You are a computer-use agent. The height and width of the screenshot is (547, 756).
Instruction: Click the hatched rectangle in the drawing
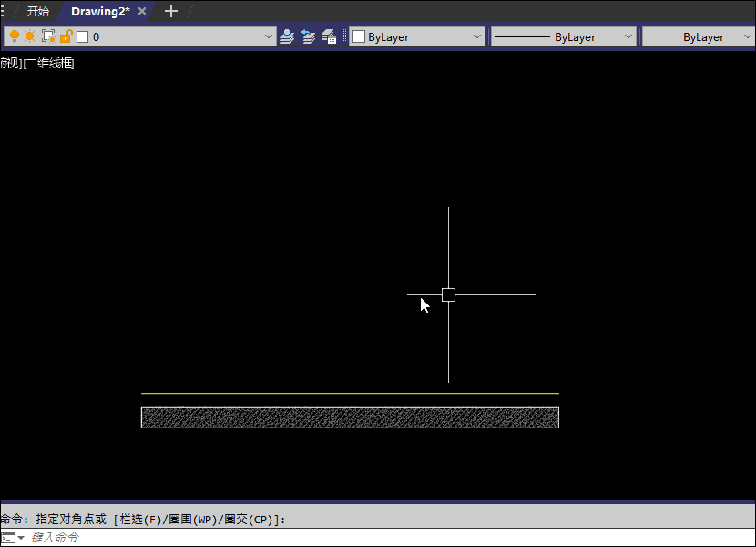350,418
